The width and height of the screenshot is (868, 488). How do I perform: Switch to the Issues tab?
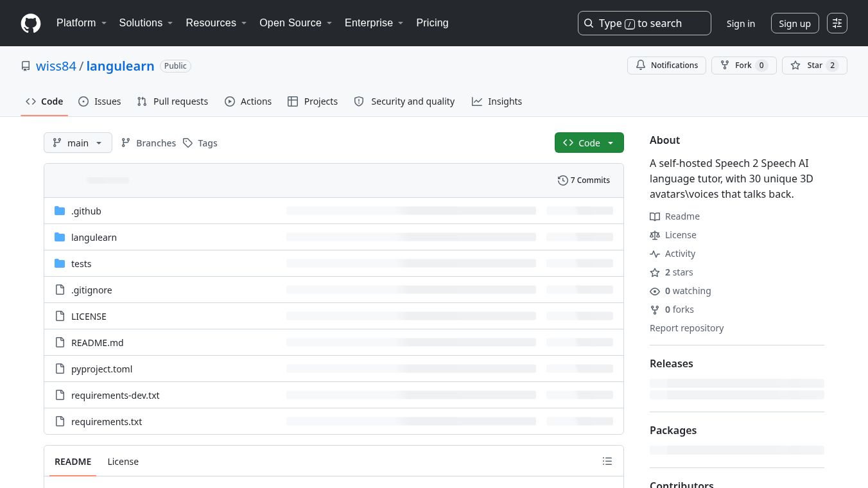[x=100, y=101]
